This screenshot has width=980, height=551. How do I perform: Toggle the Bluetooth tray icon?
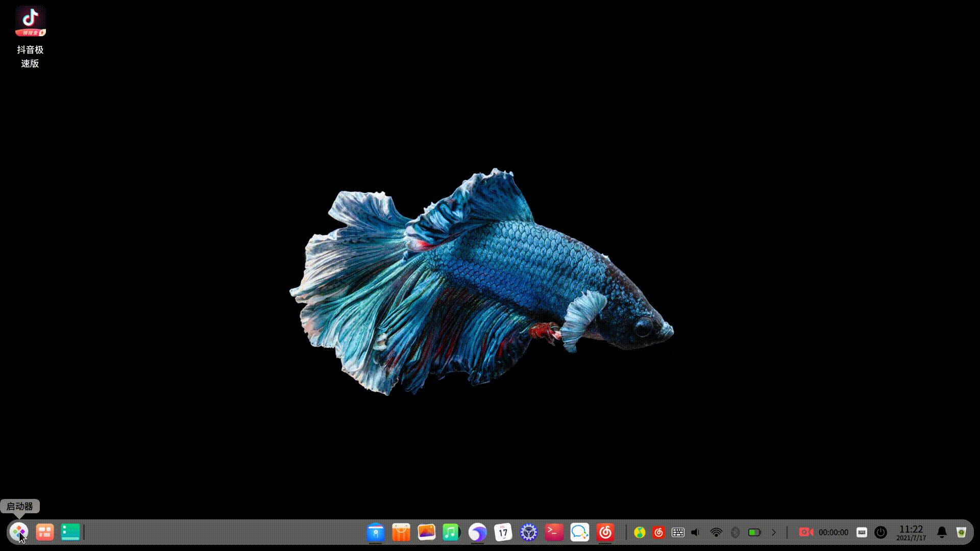tap(735, 532)
